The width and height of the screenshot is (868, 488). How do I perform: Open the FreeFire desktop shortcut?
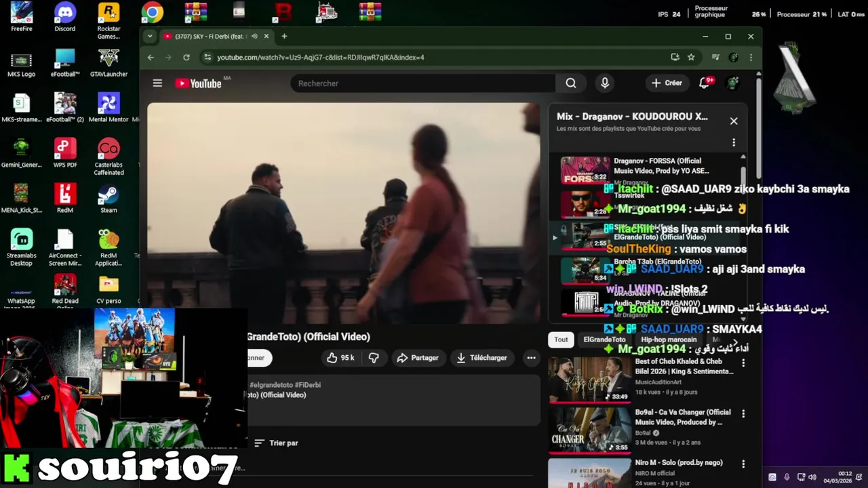[21, 17]
